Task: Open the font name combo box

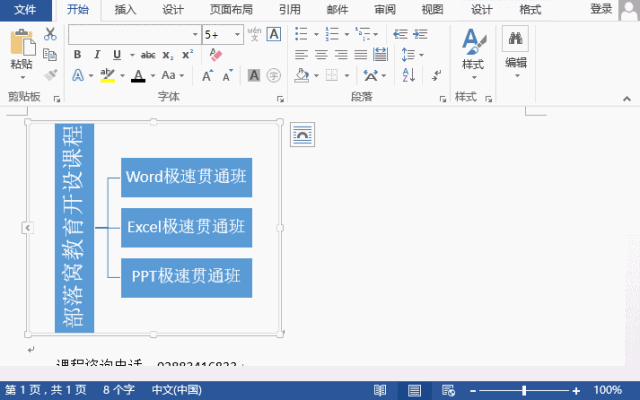Action: (135, 34)
